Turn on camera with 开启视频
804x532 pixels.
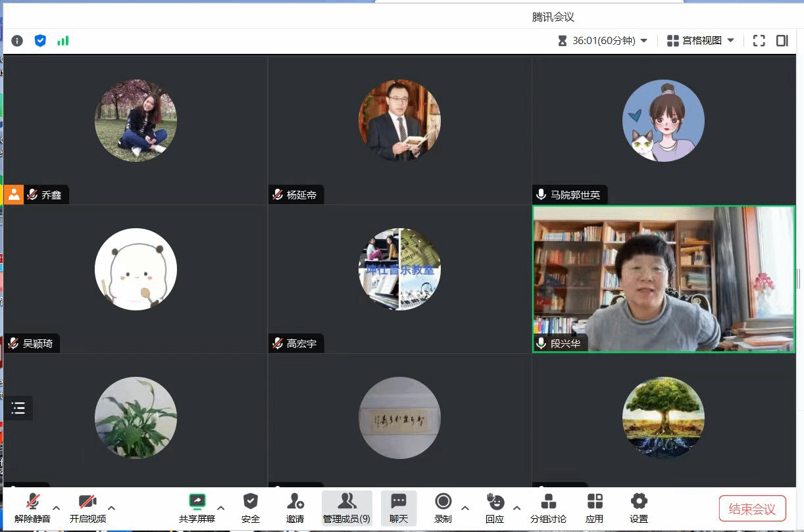click(x=88, y=508)
